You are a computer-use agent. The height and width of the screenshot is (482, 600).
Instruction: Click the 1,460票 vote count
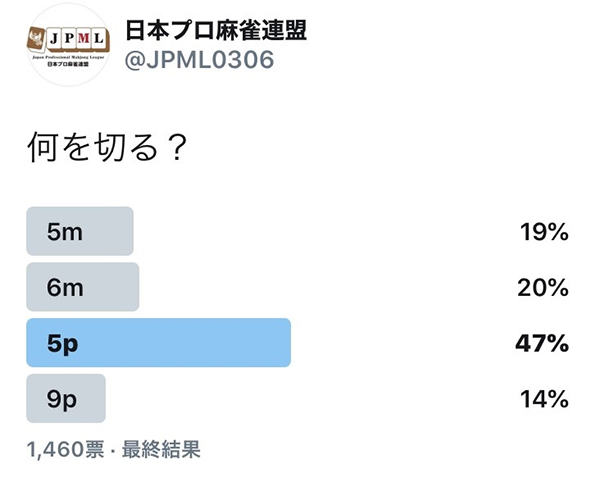click(65, 449)
